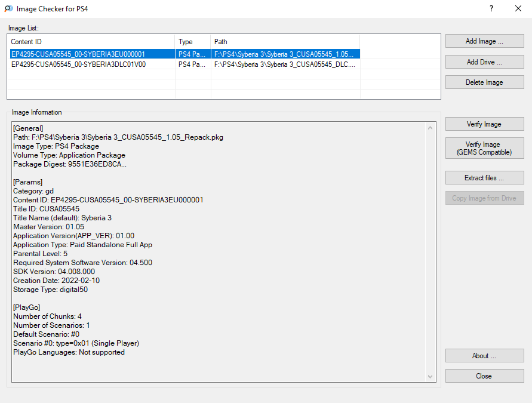Click the path cell ending in CUSA05545_1.05...
The width and height of the screenshot is (532, 403).
[285, 54]
